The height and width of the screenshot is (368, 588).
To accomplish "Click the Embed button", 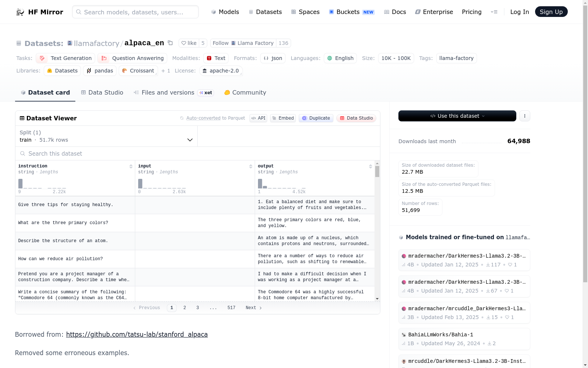I will (x=283, y=118).
